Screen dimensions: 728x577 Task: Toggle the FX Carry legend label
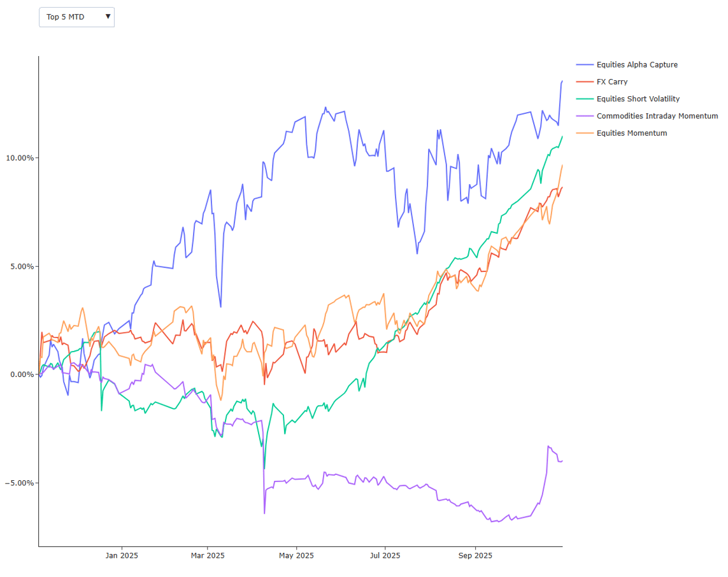(x=611, y=82)
